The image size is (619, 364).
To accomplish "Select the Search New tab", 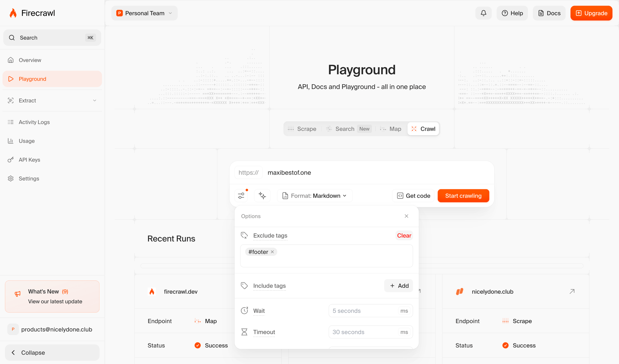I will click(x=349, y=129).
